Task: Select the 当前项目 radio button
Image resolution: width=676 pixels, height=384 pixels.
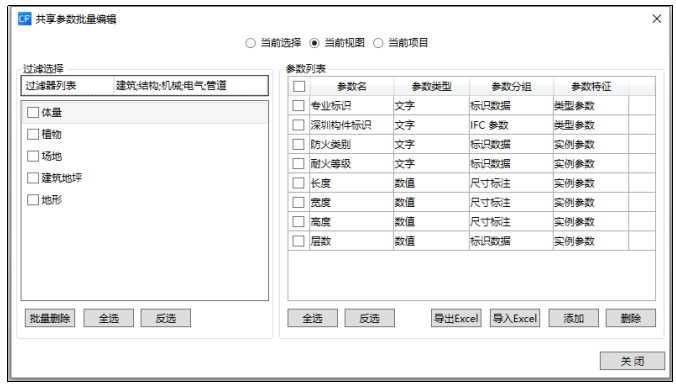Action: click(378, 43)
